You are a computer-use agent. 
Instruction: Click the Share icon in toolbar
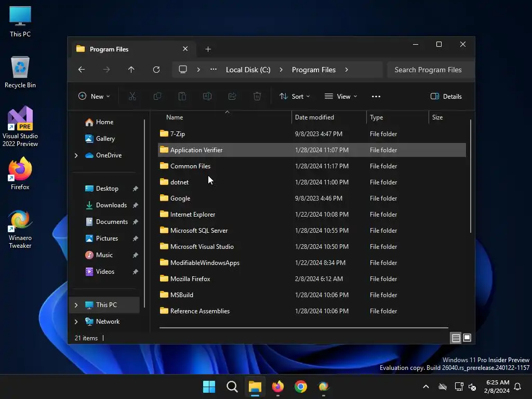[x=232, y=96]
